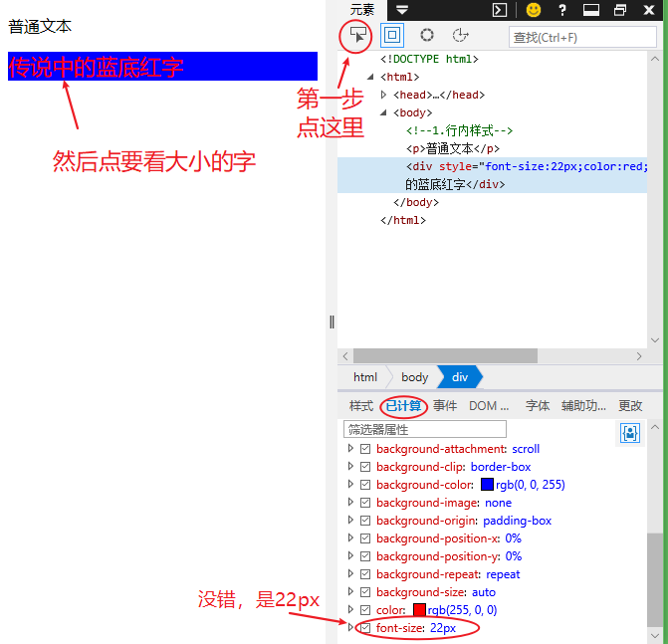The height and width of the screenshot is (644, 668).
Task: Expand the background-clip property
Action: tap(350, 466)
